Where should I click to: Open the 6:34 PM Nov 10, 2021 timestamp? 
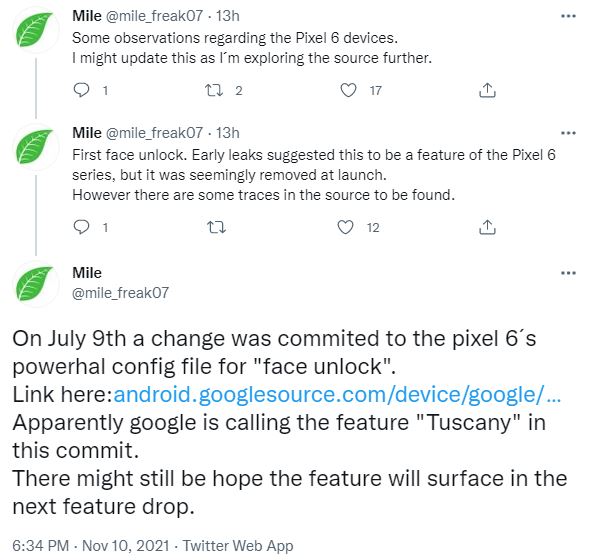(91, 545)
